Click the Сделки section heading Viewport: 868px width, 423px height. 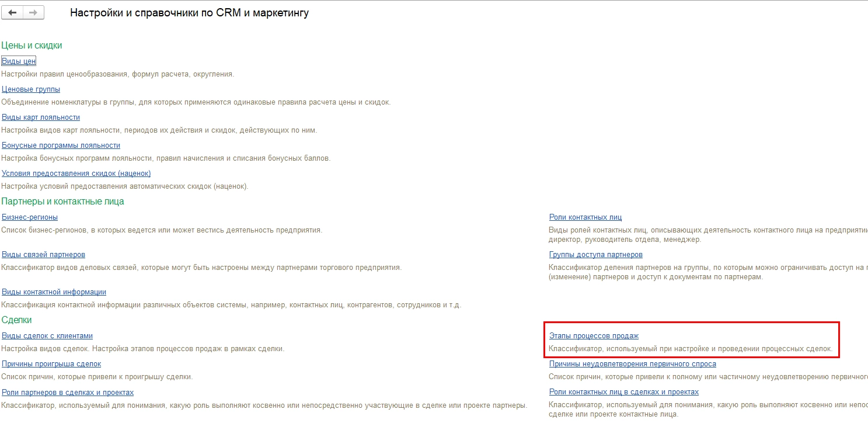coord(16,320)
